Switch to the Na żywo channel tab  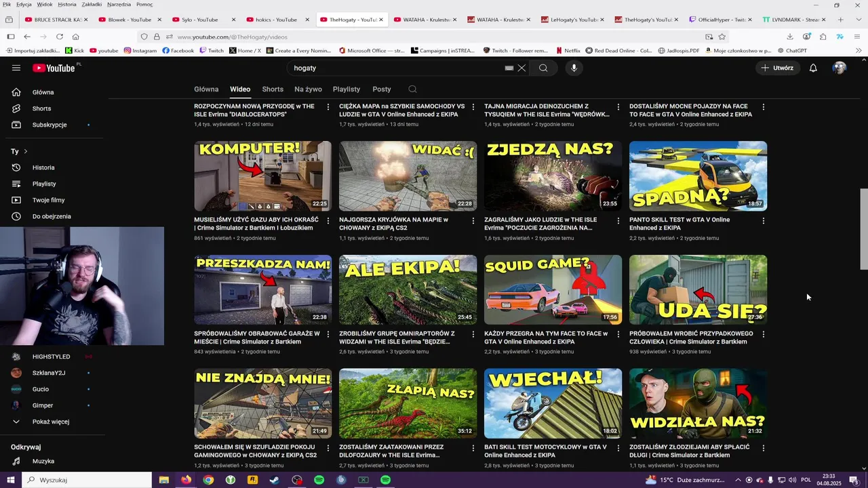pos(308,89)
